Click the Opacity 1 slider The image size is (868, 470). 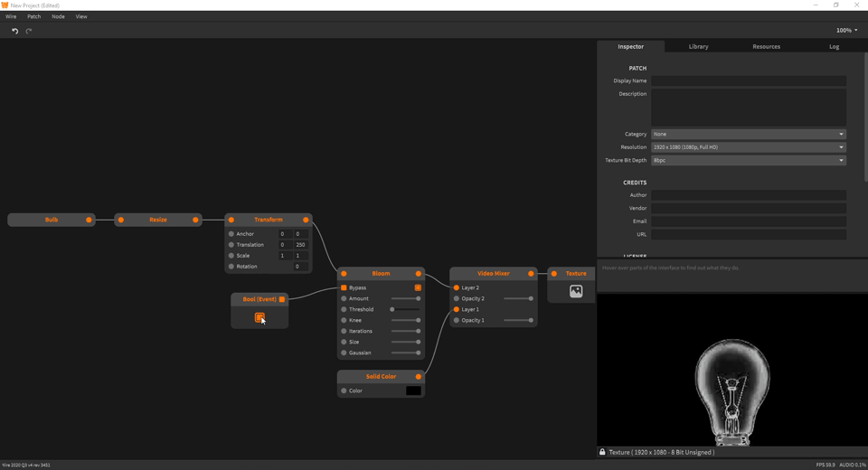518,320
